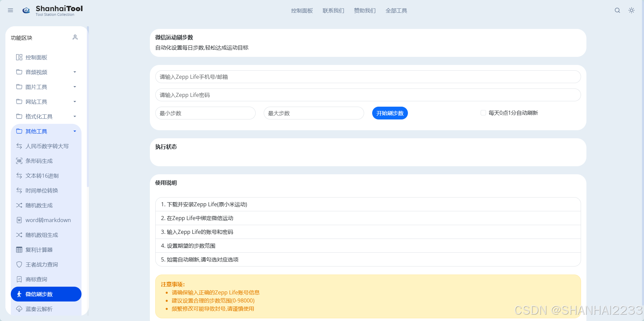Screen dimensions: 644x321
Task: Focus the Zepp Life手机号/邮箱 input field
Action: (x=368, y=77)
